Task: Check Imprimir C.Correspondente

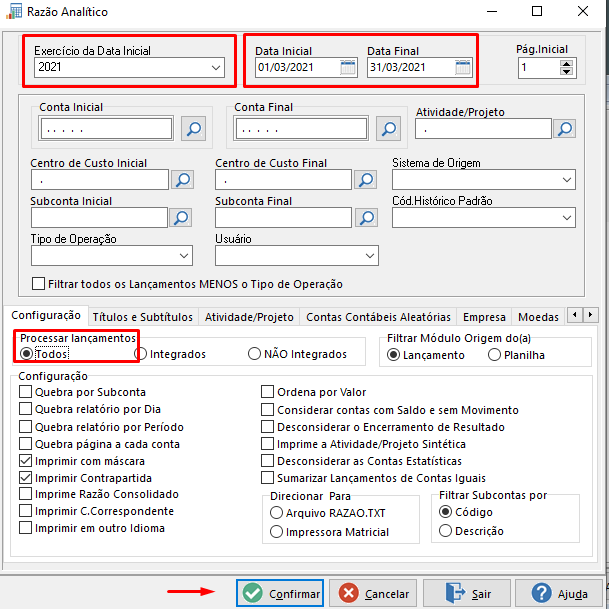Action: coord(26,511)
